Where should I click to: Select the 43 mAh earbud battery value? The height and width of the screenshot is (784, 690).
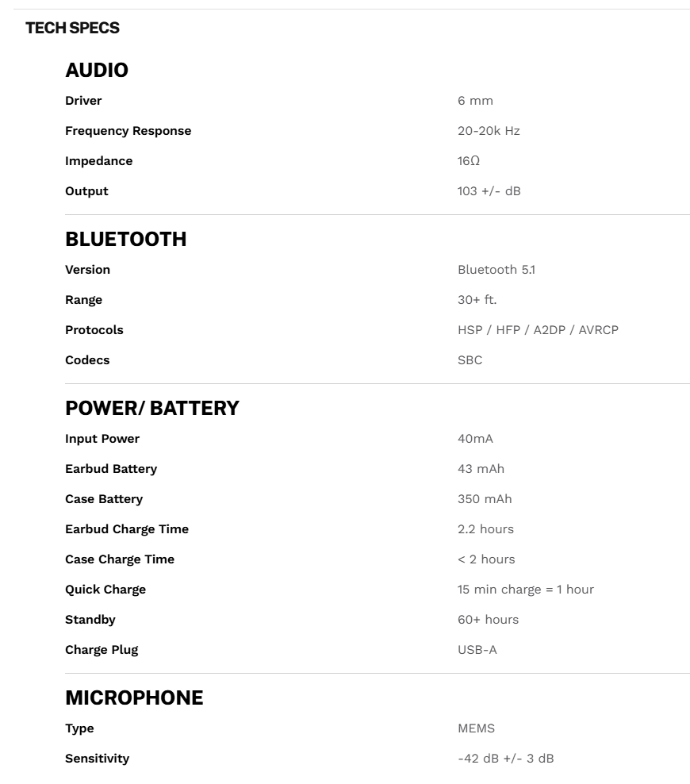[481, 469]
